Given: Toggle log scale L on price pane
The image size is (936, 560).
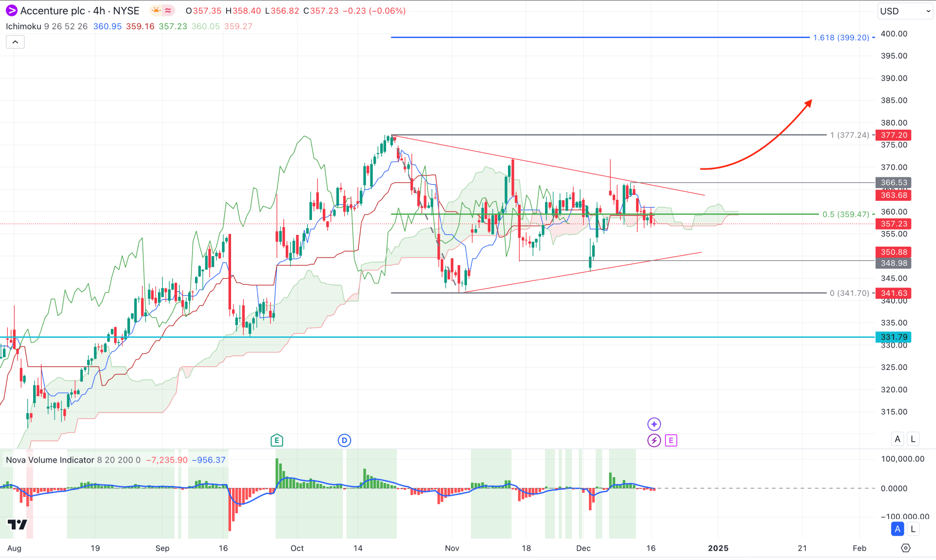Looking at the screenshot, I should 913,439.
